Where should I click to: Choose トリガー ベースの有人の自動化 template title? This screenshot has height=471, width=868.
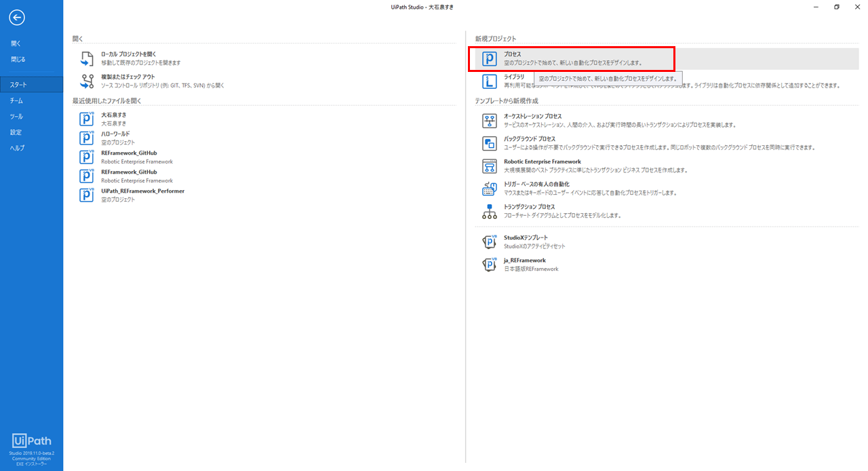click(x=536, y=184)
